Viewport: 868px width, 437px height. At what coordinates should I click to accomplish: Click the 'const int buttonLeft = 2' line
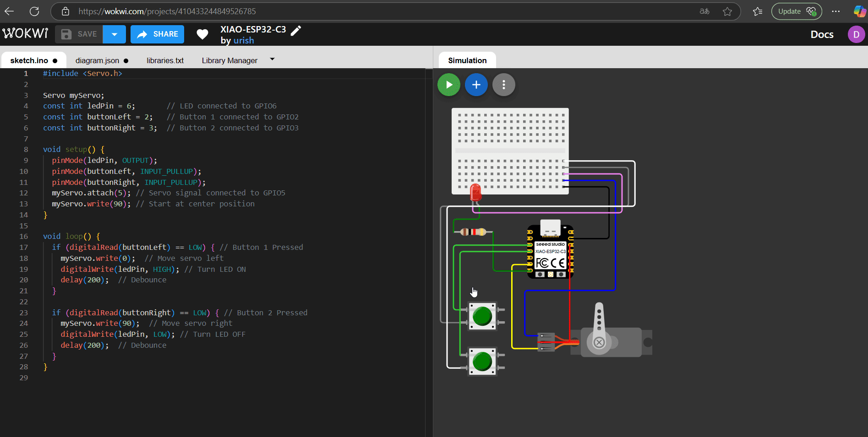pyautogui.click(x=170, y=117)
